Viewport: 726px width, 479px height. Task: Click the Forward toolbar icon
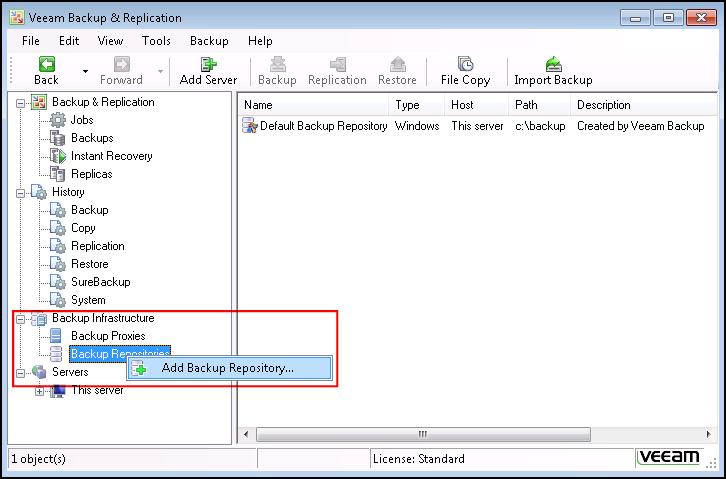pyautogui.click(x=121, y=64)
